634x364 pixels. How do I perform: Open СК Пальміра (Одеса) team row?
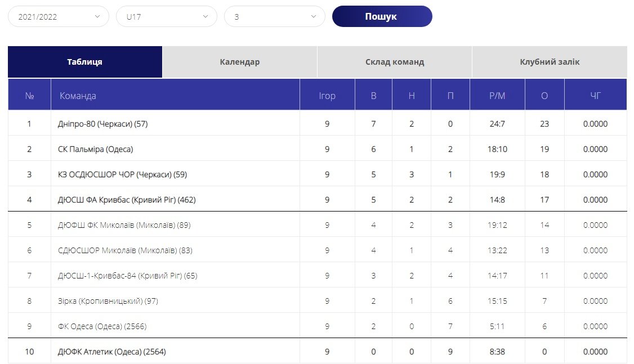pyautogui.click(x=96, y=149)
